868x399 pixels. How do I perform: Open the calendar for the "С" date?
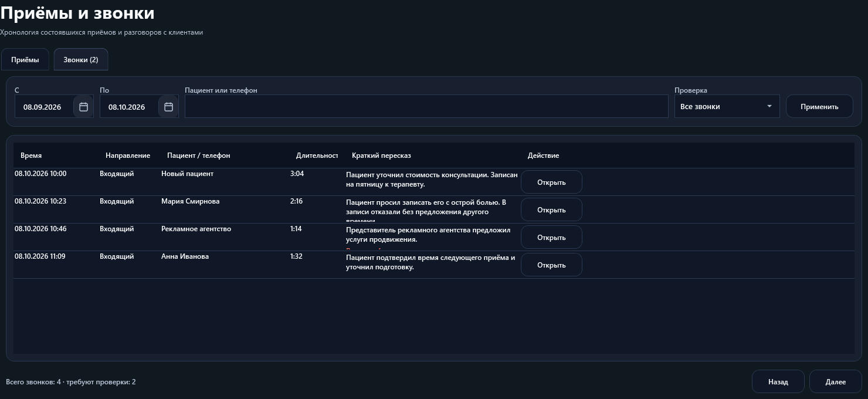(x=83, y=107)
